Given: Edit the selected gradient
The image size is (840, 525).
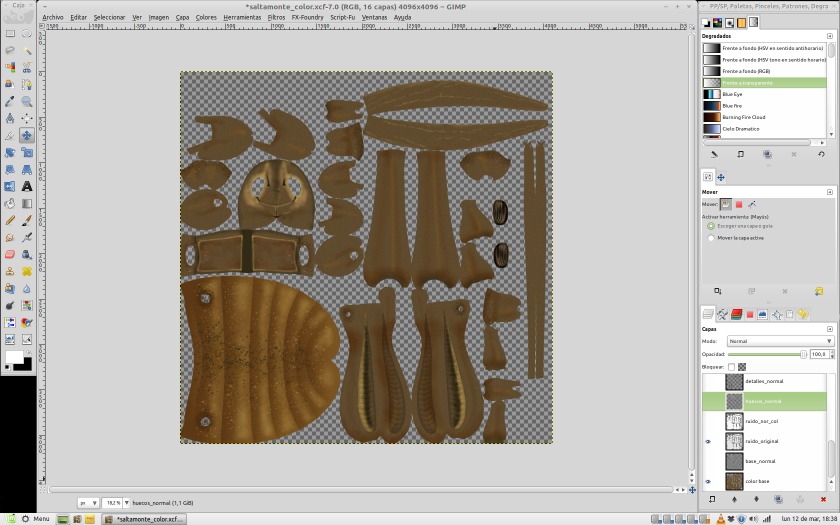Looking at the screenshot, I should (714, 154).
